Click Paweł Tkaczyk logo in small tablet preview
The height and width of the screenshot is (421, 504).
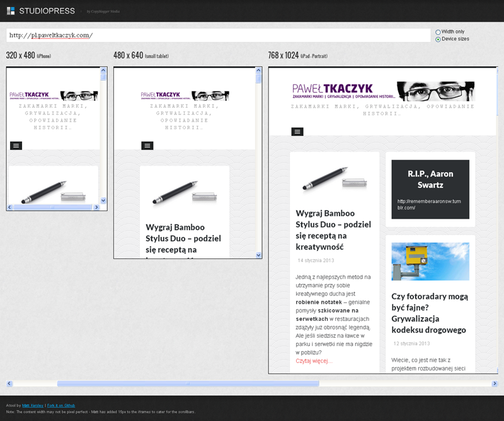[x=185, y=96]
